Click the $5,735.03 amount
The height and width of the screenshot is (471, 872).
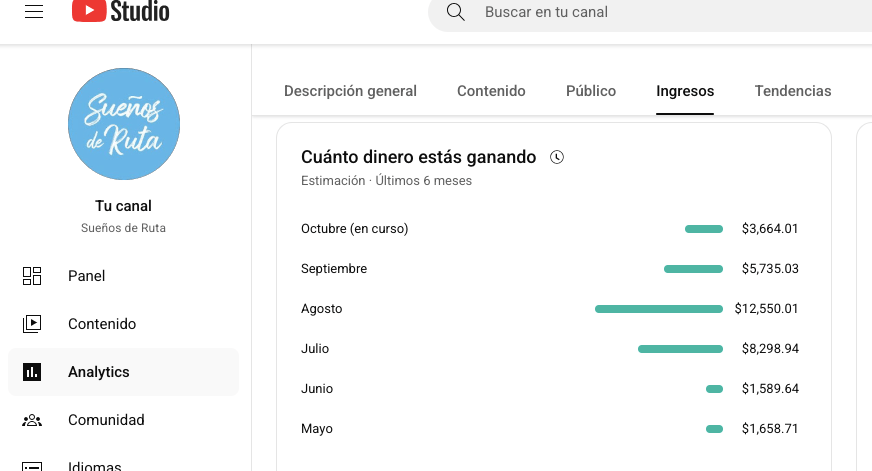point(770,269)
